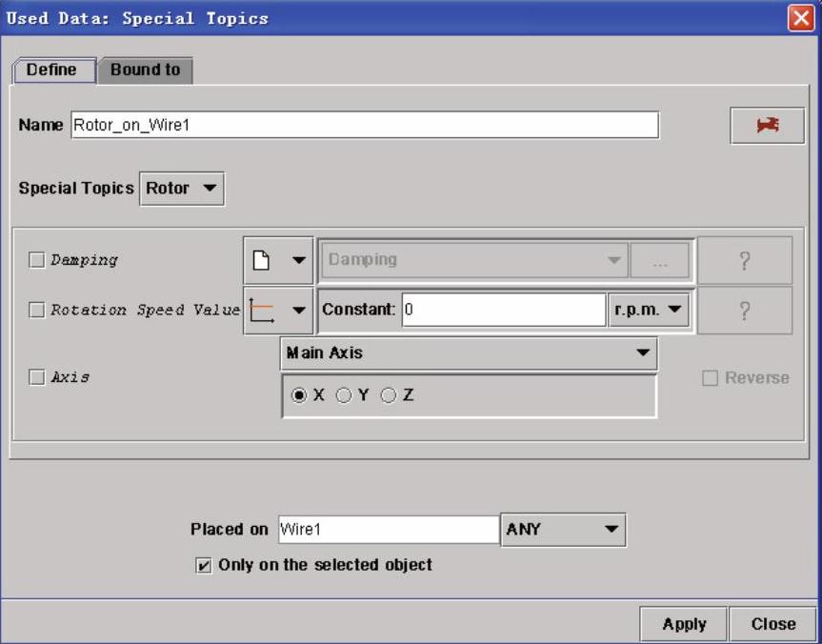Open the Special Topics Rotor dropdown
Image resolution: width=822 pixels, height=644 pixels.
pos(182,188)
